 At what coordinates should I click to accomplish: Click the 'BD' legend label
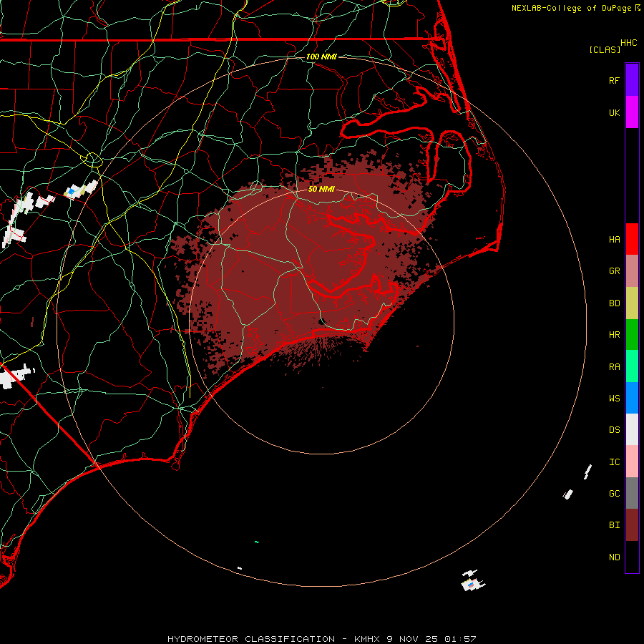point(614,303)
